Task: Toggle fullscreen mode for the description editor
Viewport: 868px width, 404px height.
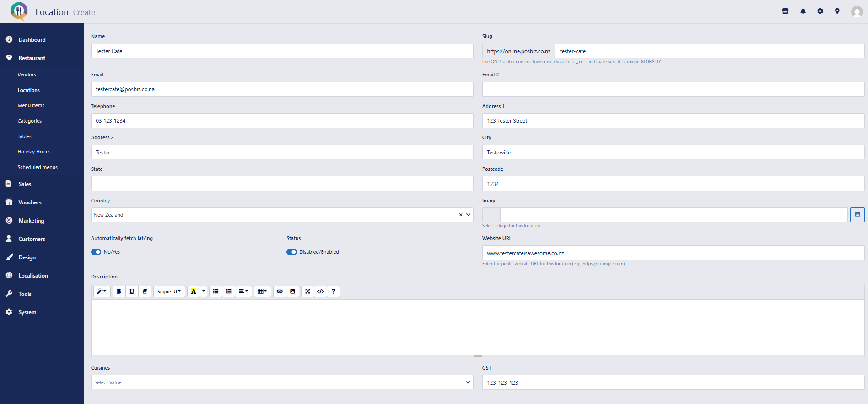Action: pos(307,291)
